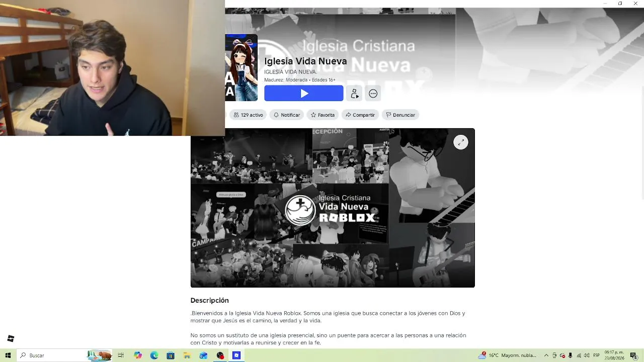The height and width of the screenshot is (362, 644).
Task: Minimize the Roblox window
Action: (605, 4)
